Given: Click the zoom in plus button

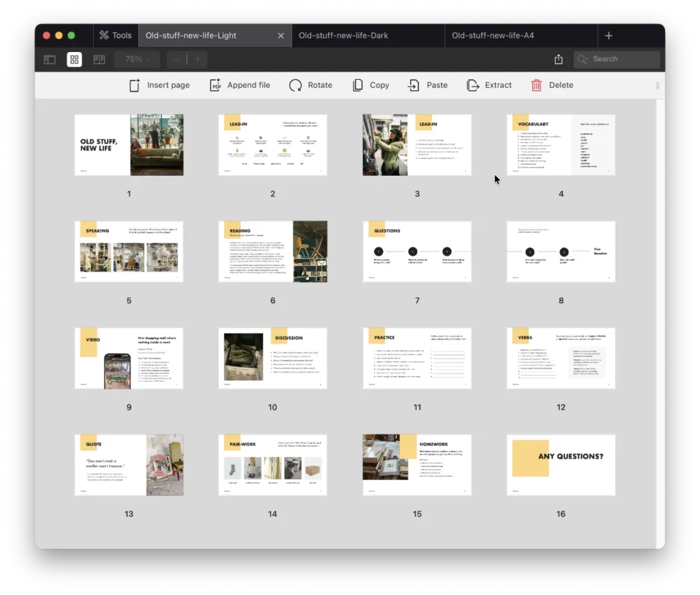Looking at the screenshot, I should [x=198, y=59].
